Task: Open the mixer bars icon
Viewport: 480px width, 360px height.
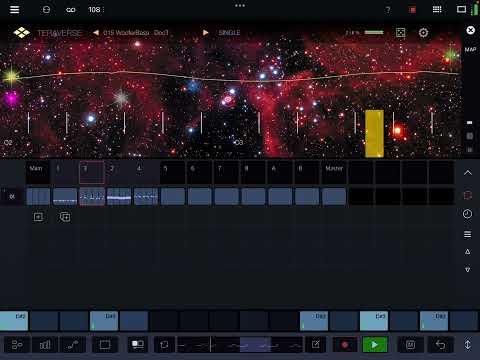Action: click(x=45, y=345)
